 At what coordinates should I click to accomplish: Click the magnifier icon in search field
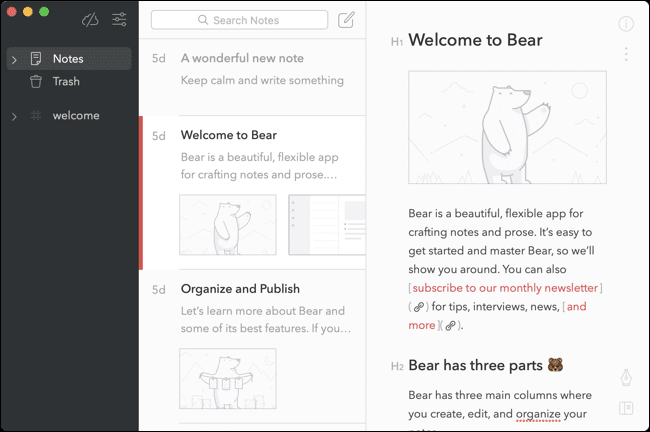(x=203, y=20)
